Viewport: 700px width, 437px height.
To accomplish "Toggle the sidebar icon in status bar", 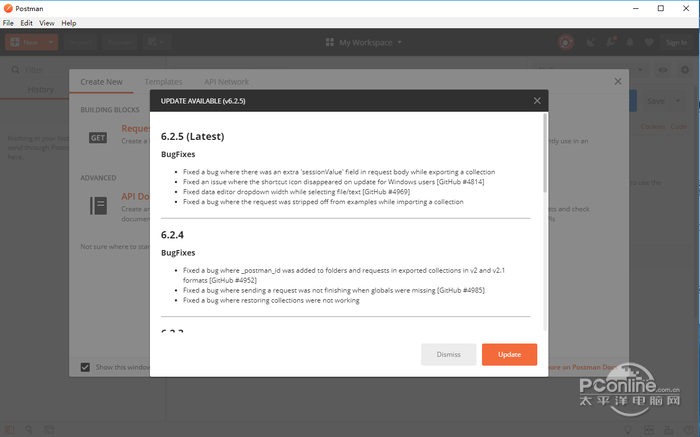I will pyautogui.click(x=9, y=430).
